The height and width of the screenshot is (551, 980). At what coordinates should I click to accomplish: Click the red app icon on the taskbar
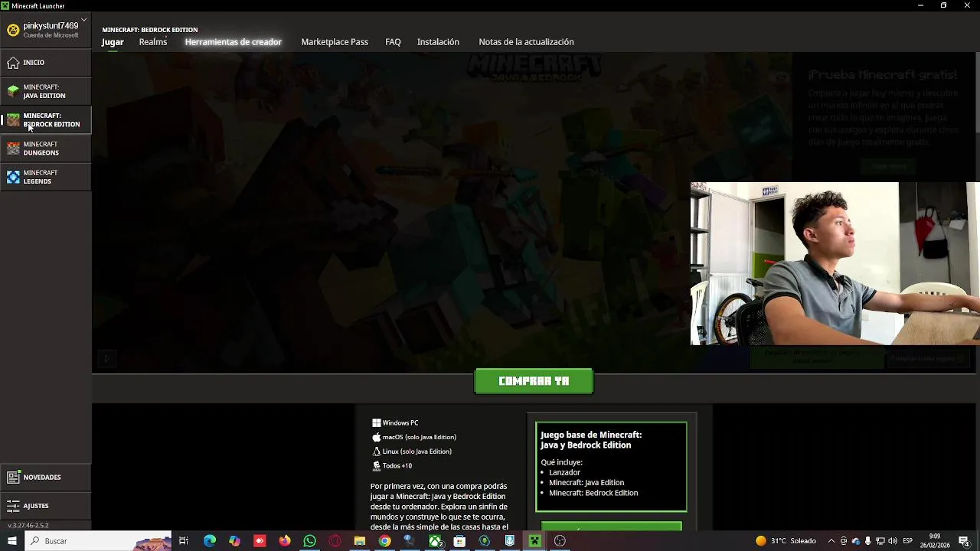(x=260, y=541)
